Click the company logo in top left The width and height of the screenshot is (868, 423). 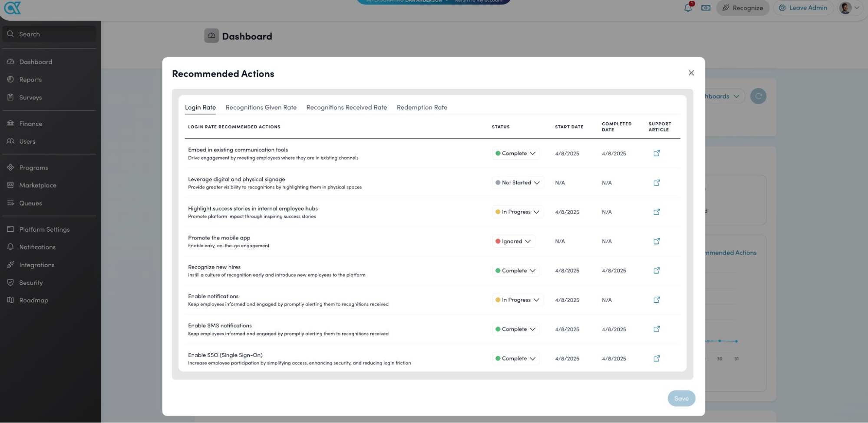coord(12,8)
